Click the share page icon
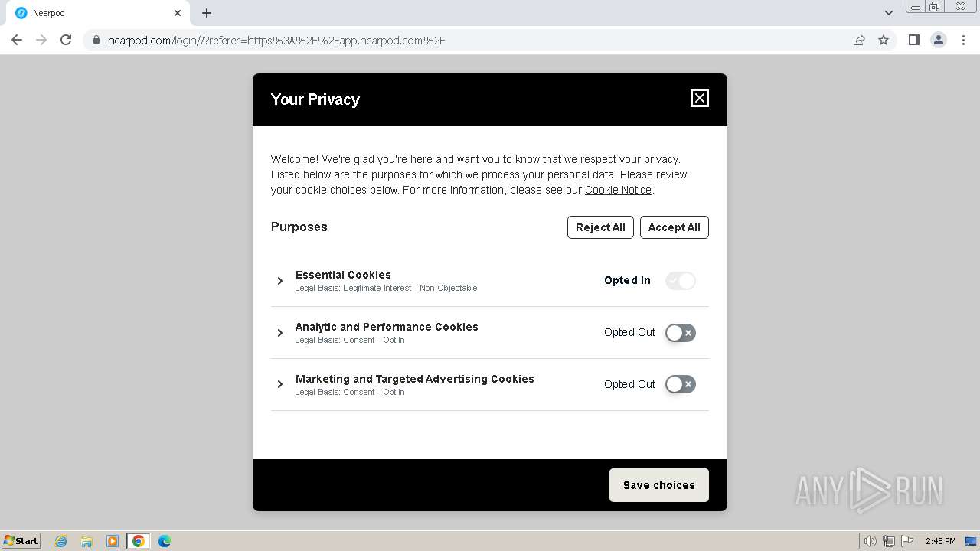 (x=859, y=40)
